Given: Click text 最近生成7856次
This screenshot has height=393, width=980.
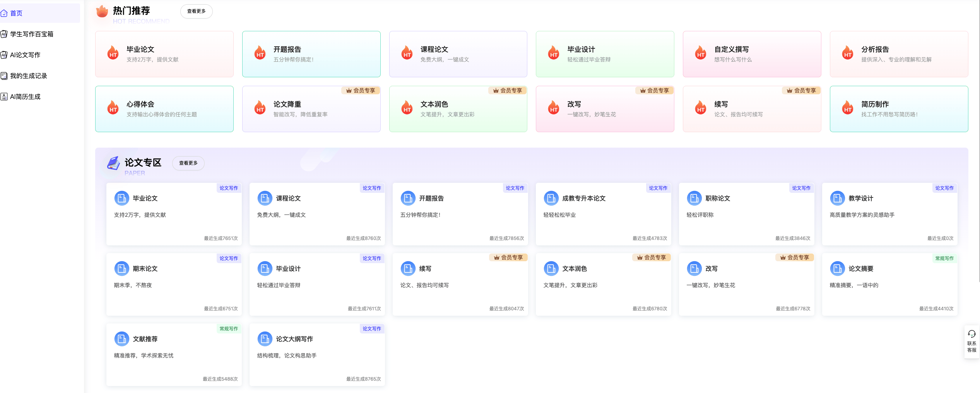Looking at the screenshot, I should (x=507, y=238).
